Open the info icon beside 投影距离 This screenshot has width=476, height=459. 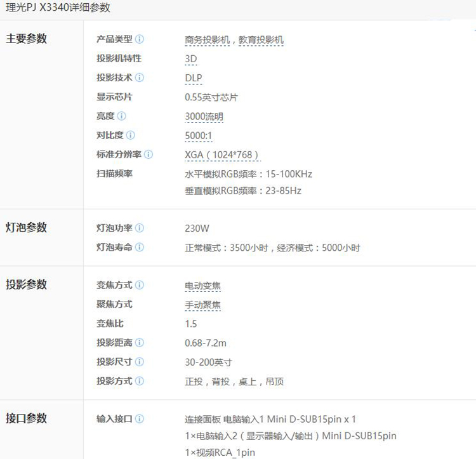[140, 343]
